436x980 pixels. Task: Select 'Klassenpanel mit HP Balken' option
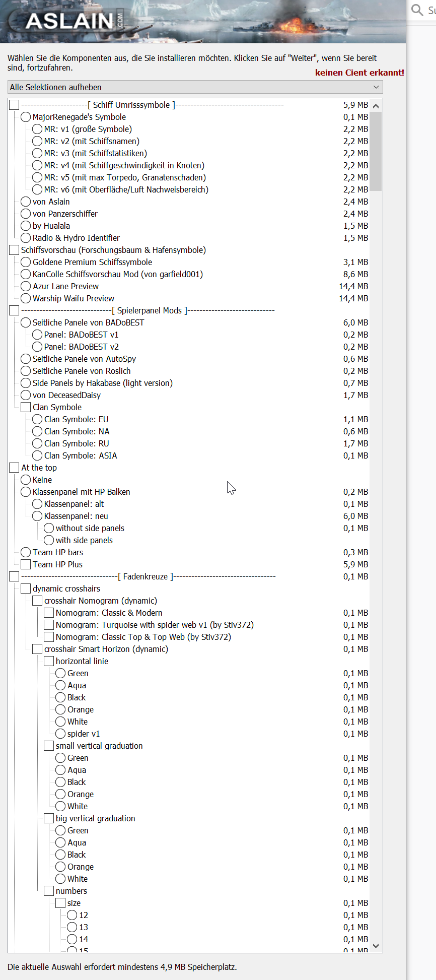coord(26,492)
